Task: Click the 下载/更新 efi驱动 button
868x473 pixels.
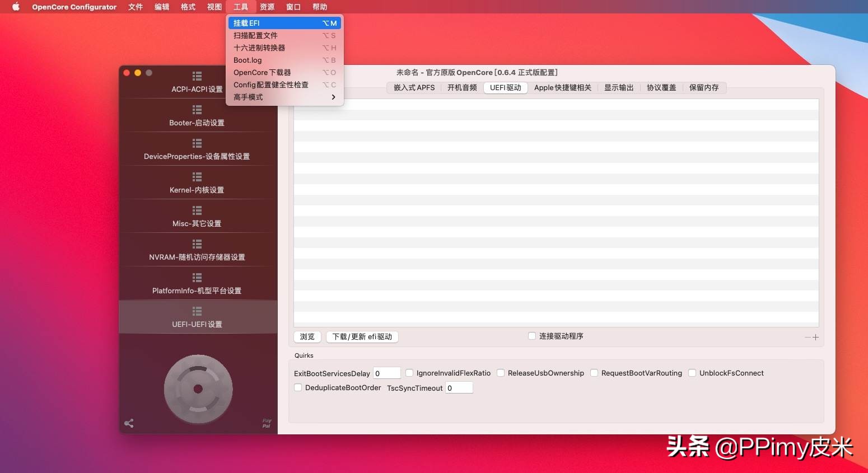Action: pyautogui.click(x=362, y=336)
